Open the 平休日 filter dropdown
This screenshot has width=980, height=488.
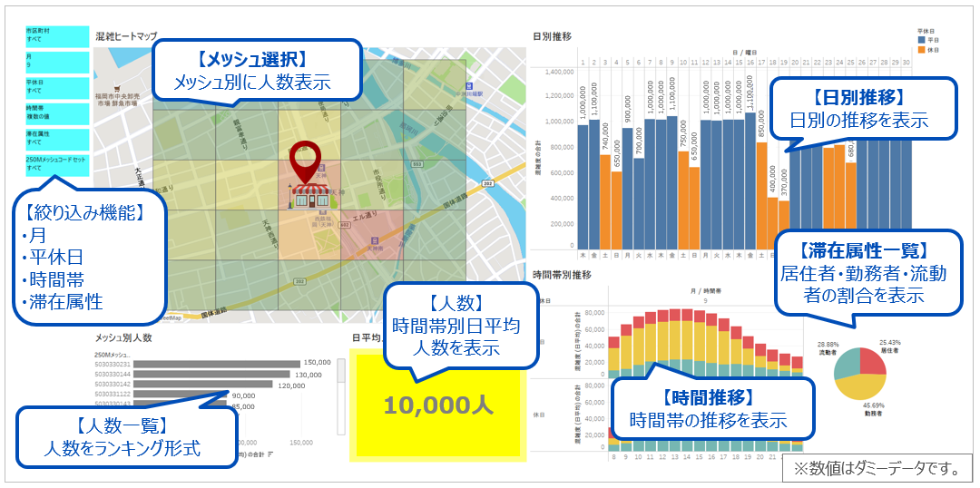coord(57,87)
